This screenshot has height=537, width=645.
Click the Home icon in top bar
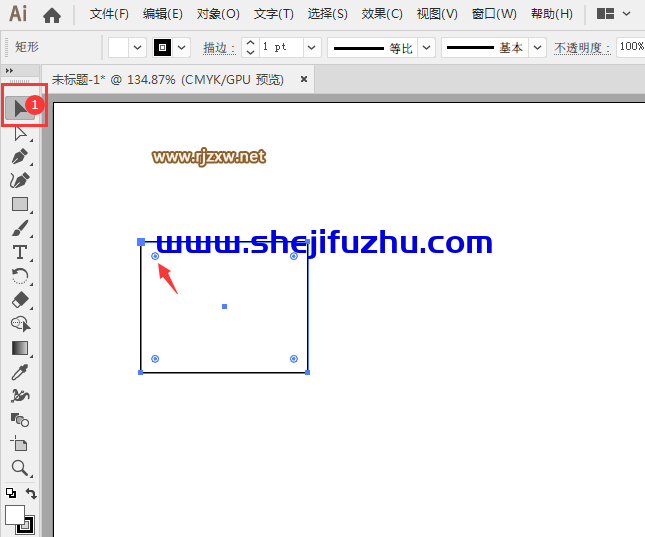click(x=52, y=15)
